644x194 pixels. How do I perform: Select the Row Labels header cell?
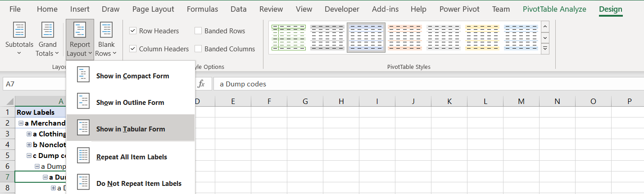(41, 112)
